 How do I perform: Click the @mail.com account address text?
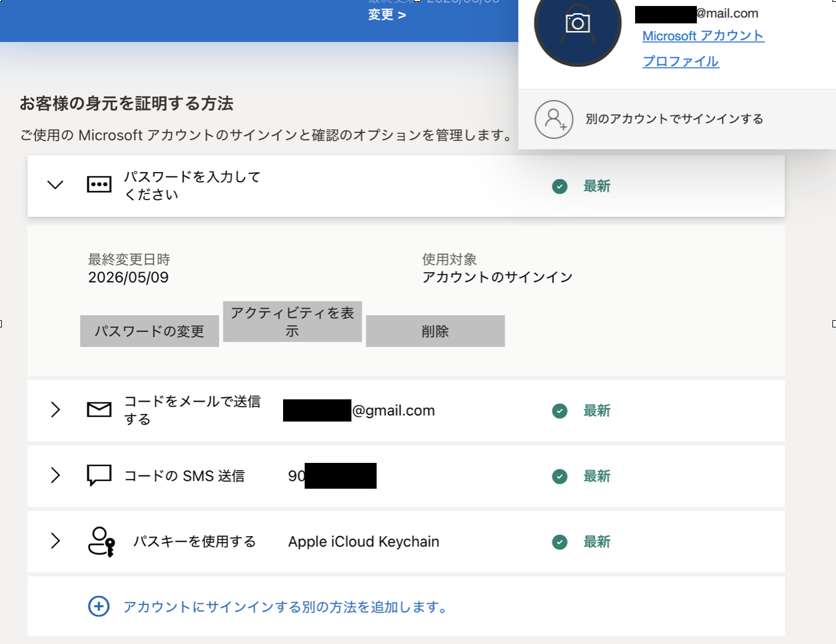tap(727, 13)
